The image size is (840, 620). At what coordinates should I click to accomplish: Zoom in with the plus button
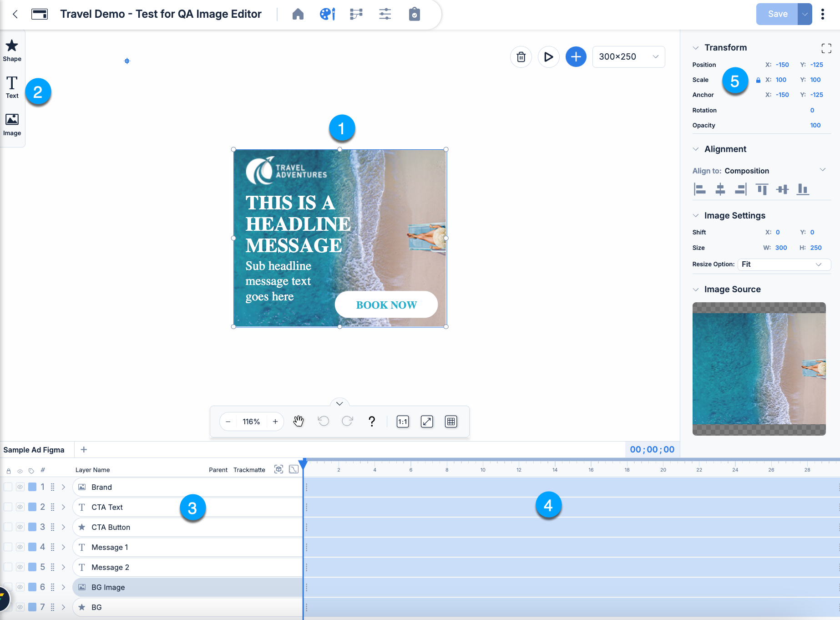point(275,422)
